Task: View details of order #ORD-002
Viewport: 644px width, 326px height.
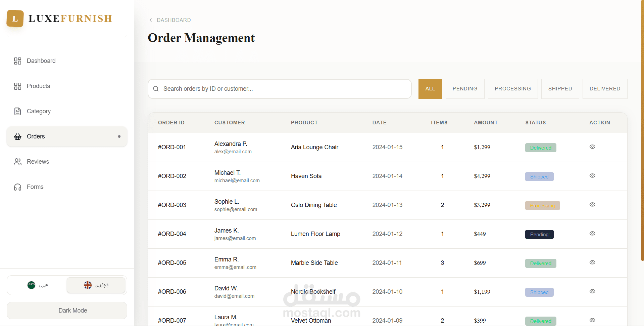Action: (592, 176)
